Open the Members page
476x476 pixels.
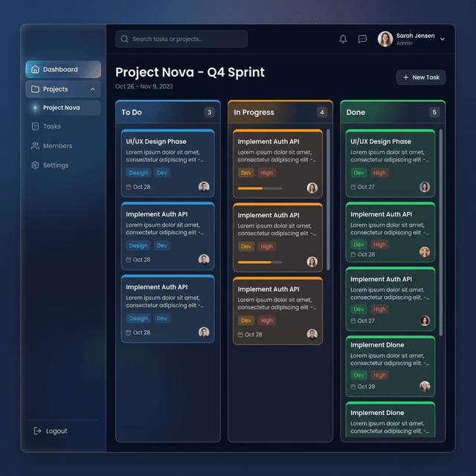[x=63, y=146]
